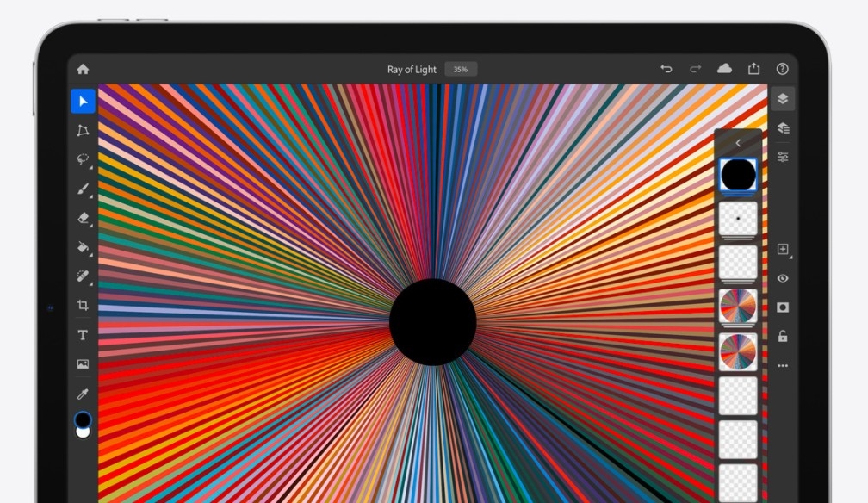Select the Transform tool
Image resolution: width=868 pixels, height=503 pixels.
coord(83,131)
